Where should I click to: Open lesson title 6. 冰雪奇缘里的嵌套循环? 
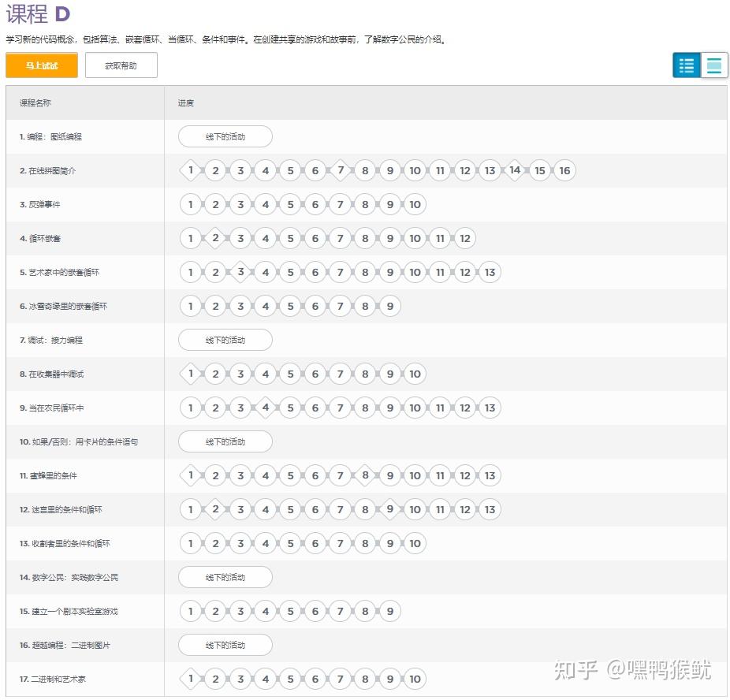[x=63, y=306]
